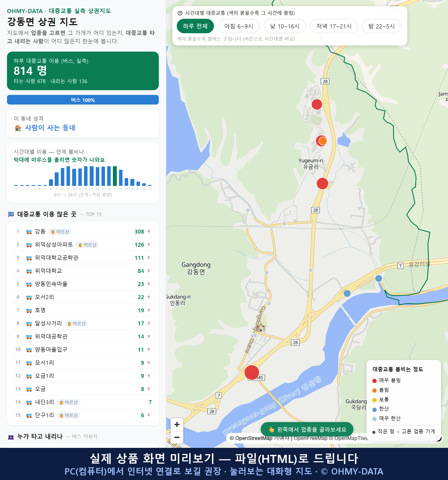Click the pin icon for 달성사거리 row
Image resolution: width=448 pixels, height=480 pixels.
[x=149, y=324]
